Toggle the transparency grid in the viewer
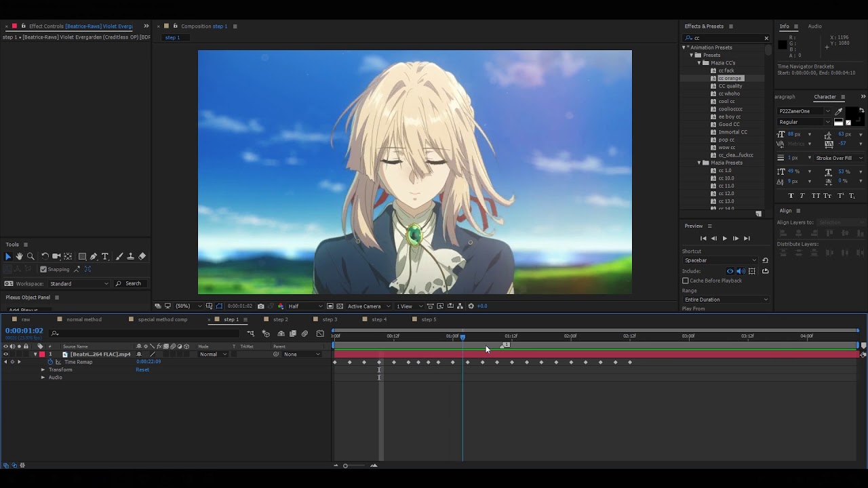Image resolution: width=868 pixels, height=488 pixels. pos(340,306)
